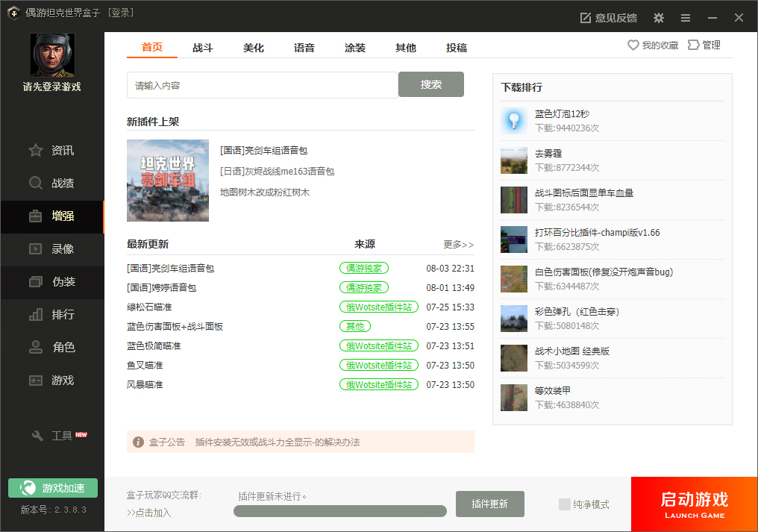The width and height of the screenshot is (758, 532).
Task: Open the 游戏 (game) sidebar section
Action: pyautogui.click(x=52, y=380)
